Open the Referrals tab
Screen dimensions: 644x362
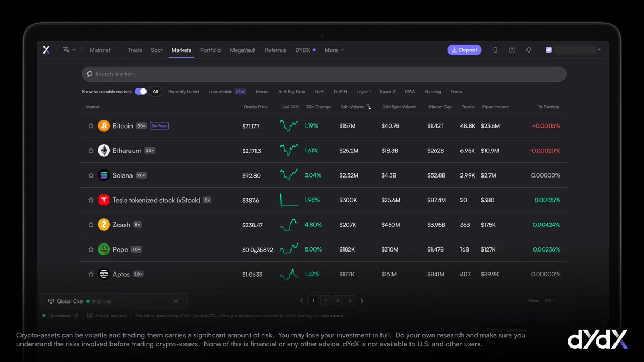pos(275,50)
